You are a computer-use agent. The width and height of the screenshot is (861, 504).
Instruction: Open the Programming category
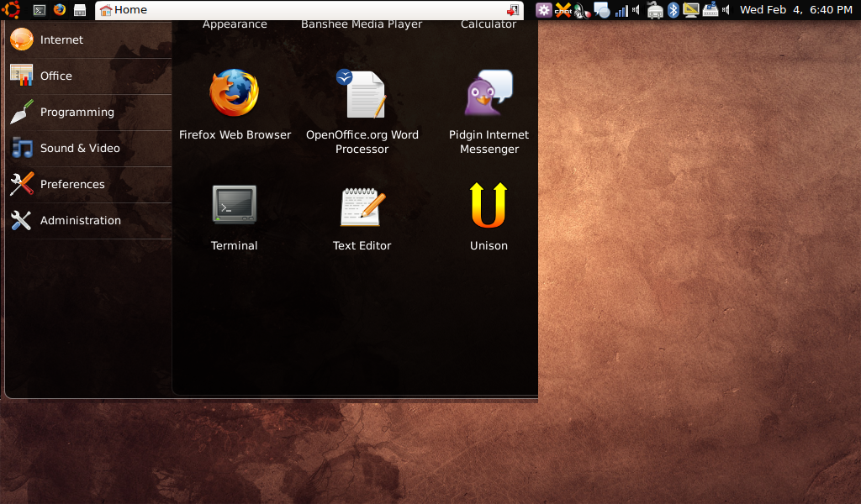pos(77,112)
